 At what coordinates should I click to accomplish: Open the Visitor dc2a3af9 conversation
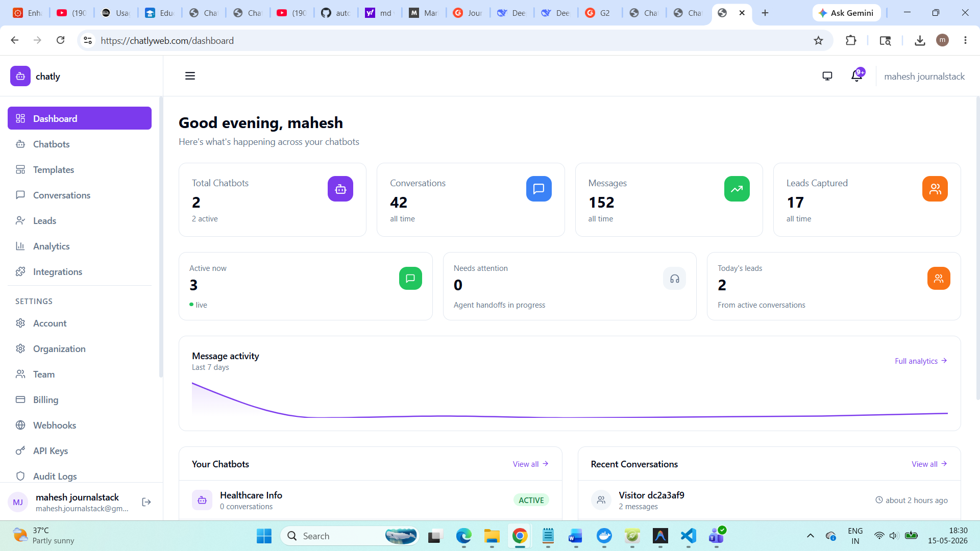[x=769, y=500]
